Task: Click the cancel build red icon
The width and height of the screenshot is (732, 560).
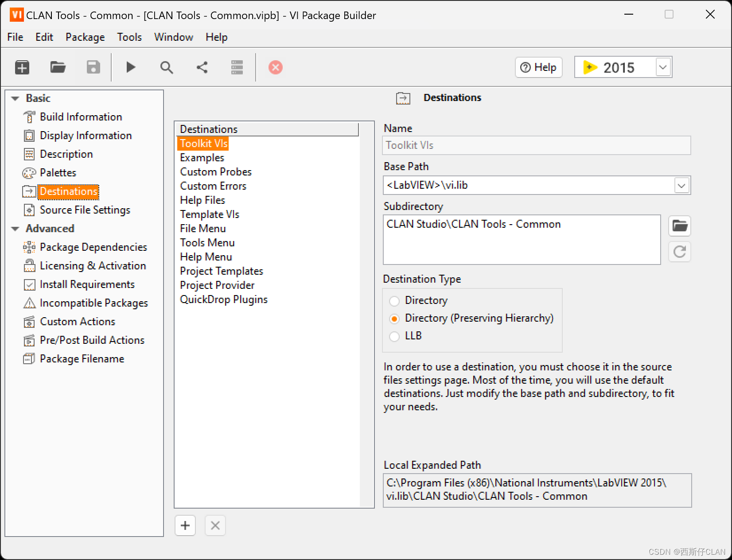Action: point(275,67)
